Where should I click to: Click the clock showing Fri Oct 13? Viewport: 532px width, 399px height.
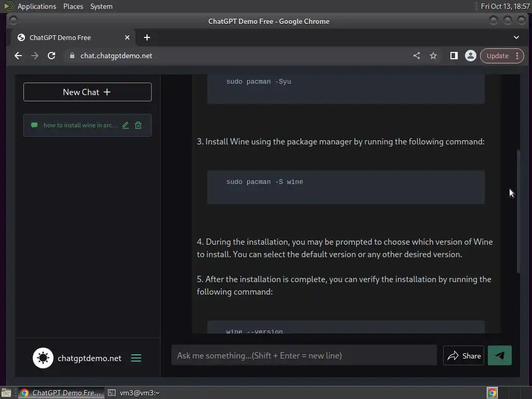pyautogui.click(x=505, y=6)
